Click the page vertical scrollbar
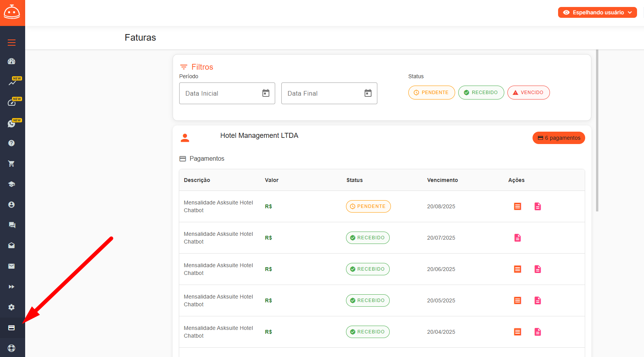The width and height of the screenshot is (644, 357). click(x=597, y=130)
